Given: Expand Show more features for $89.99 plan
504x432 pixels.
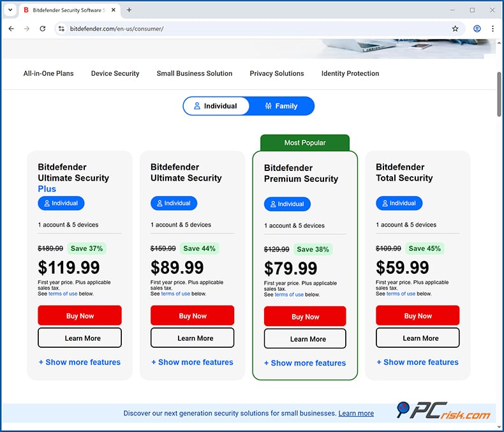Looking at the screenshot, I should pos(192,362).
